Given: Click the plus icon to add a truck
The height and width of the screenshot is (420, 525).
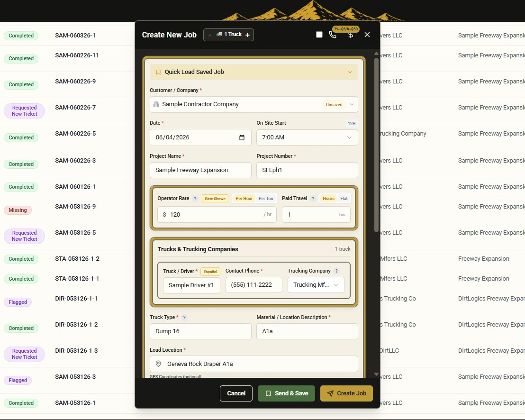Looking at the screenshot, I should (247, 35).
